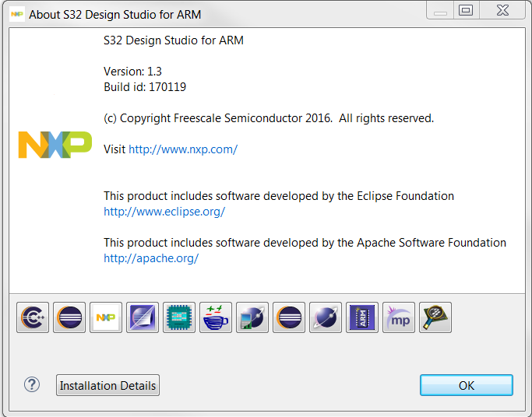The image size is (532, 417).
Task: Click the Marketplace 'mp' feature icon
Action: pos(399,317)
